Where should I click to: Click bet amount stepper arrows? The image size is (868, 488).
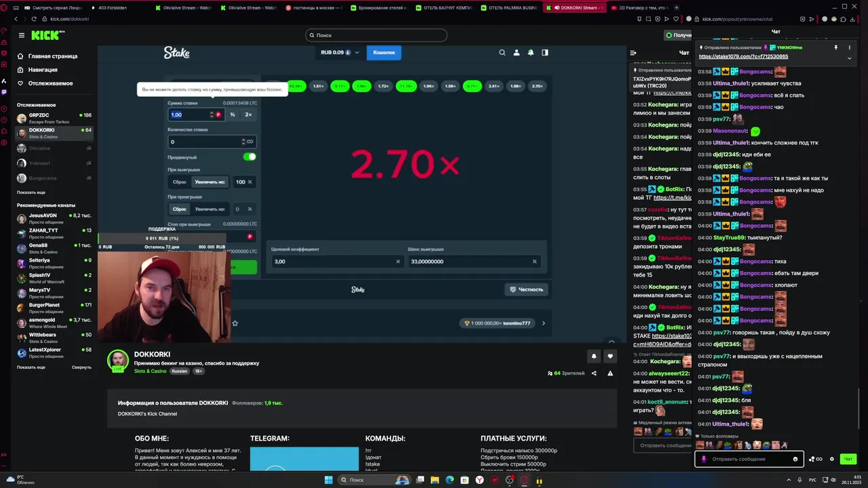(212, 115)
